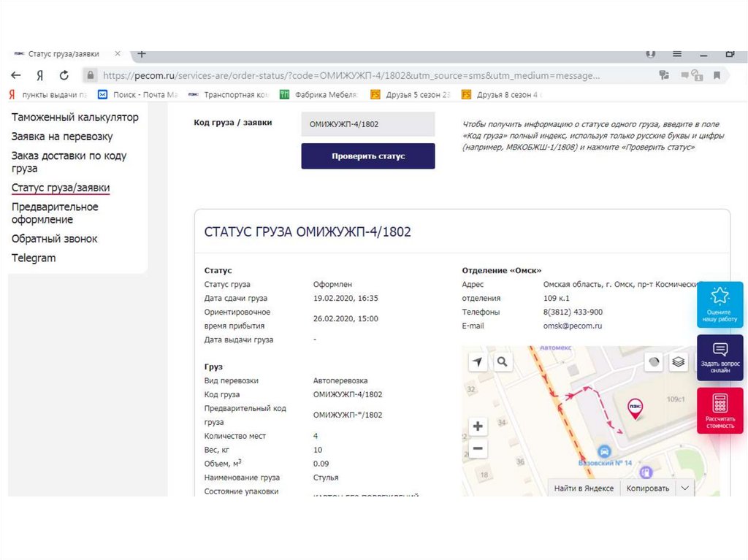Zoom out on the map with minus
This screenshot has height=560, width=748.
478,448
